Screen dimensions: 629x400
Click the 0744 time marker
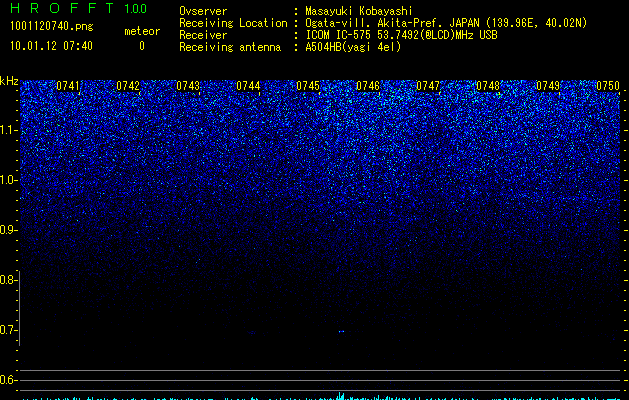(x=248, y=86)
